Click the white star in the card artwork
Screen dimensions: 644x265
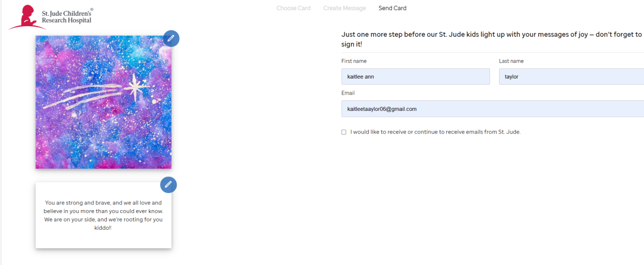pyautogui.click(x=135, y=86)
